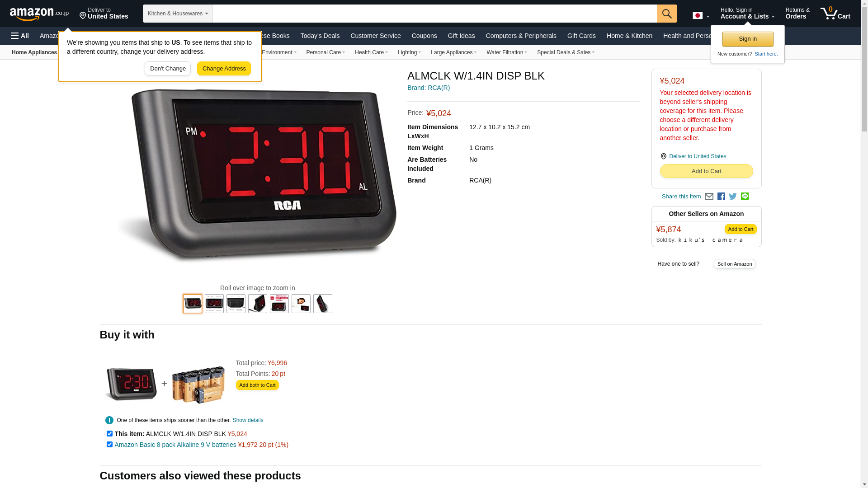Uncheck the 'This item' ALMCLK checkbox

click(x=109, y=434)
